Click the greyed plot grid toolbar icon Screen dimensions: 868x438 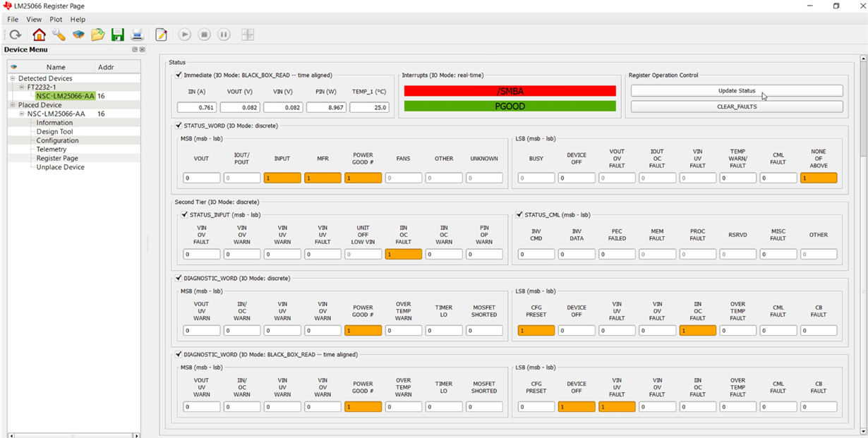point(248,35)
